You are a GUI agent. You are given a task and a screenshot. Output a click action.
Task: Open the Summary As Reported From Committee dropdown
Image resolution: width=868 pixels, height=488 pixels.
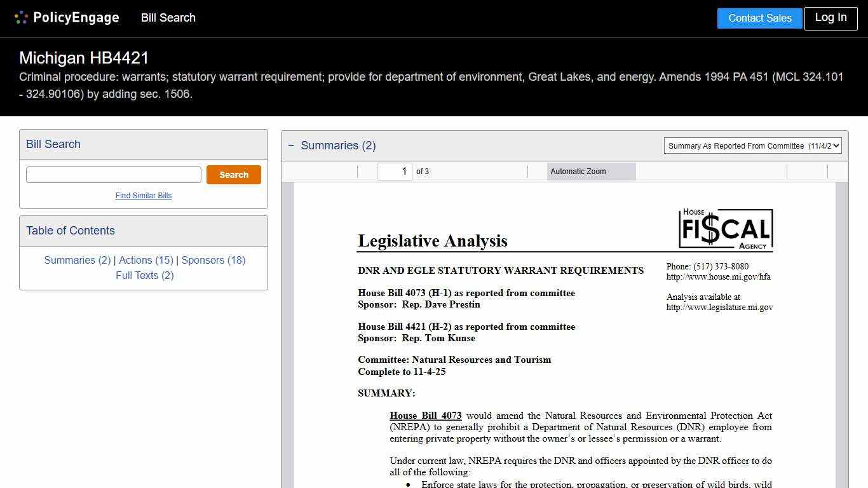(752, 146)
